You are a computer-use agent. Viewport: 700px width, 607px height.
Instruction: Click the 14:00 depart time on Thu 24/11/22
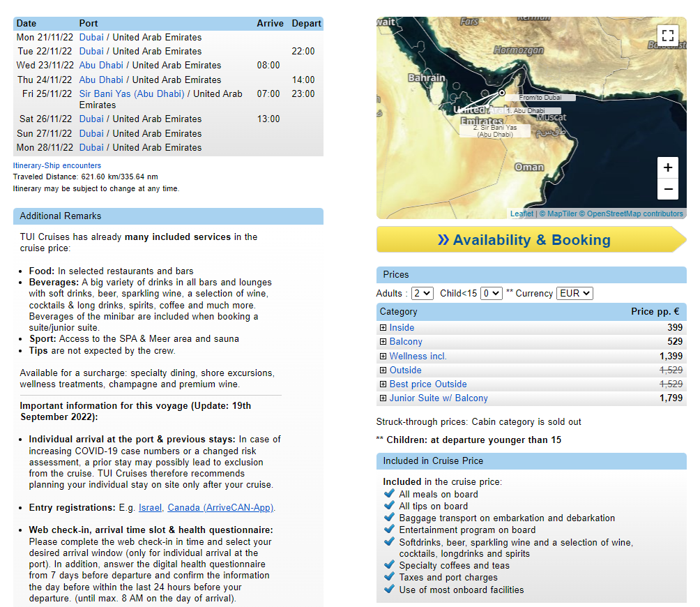[x=303, y=80]
